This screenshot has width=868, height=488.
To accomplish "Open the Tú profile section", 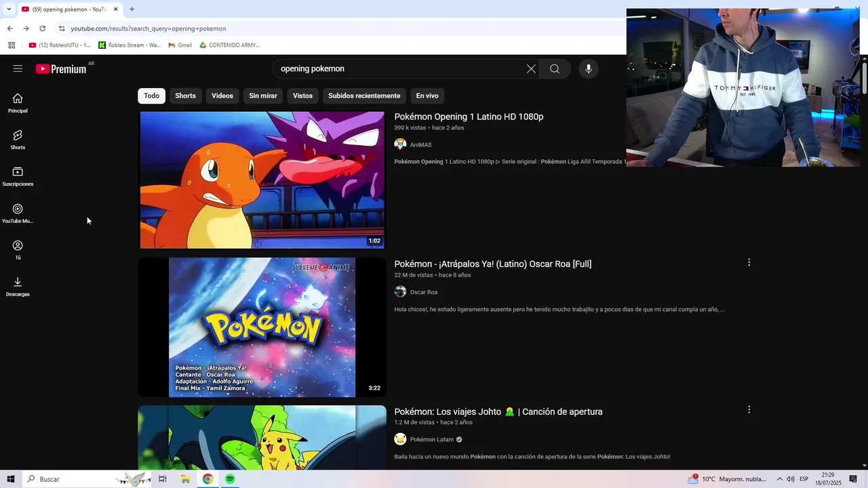I will 18,250.
